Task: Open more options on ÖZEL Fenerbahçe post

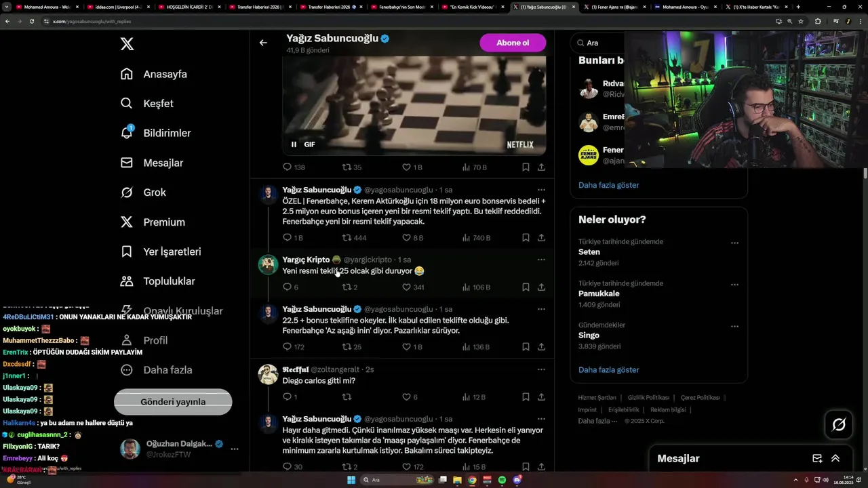Action: tap(541, 190)
